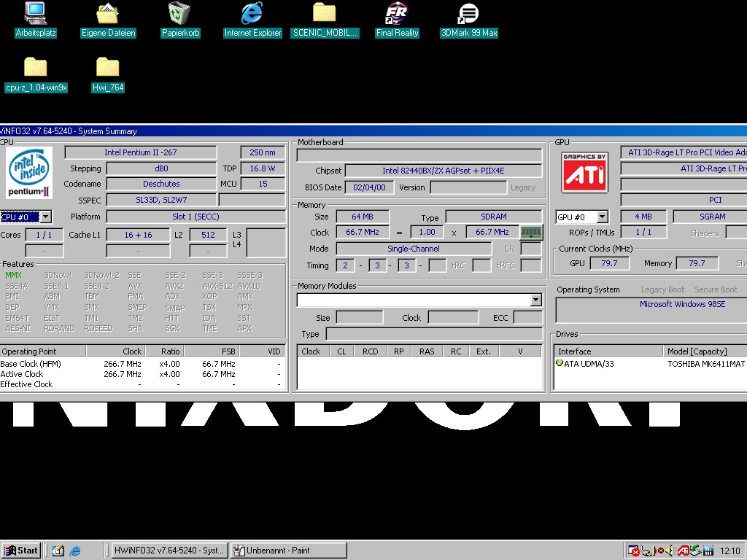Click the dB0 stepping field
The width and height of the screenshot is (747, 560).
[x=161, y=168]
